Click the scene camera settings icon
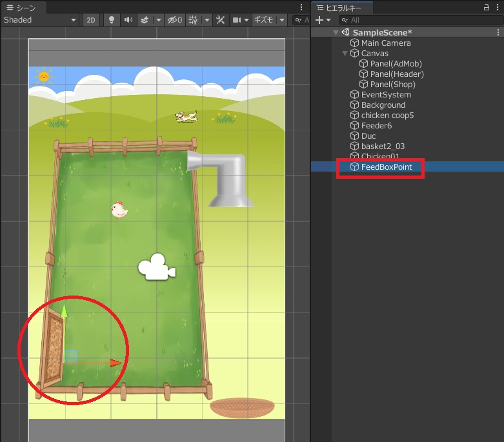Viewport: 504px width, 442px height. tap(237, 20)
